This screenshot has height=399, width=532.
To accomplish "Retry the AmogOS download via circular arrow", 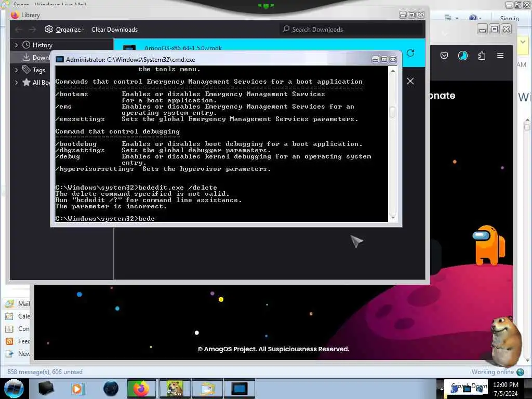I will (410, 54).
